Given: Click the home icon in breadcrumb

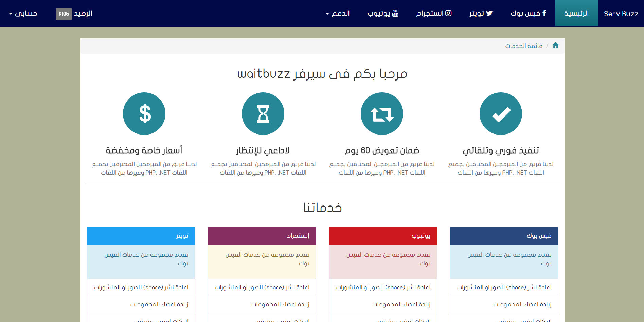Looking at the screenshot, I should (555, 46).
